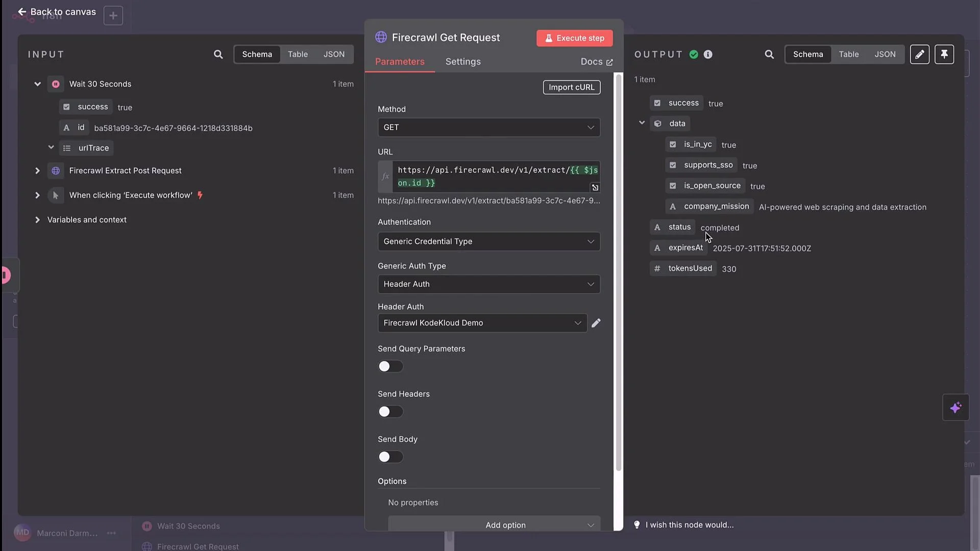Screen dimensions: 980x551
Task: Collapse the urlTrace list
Action: [x=51, y=147]
